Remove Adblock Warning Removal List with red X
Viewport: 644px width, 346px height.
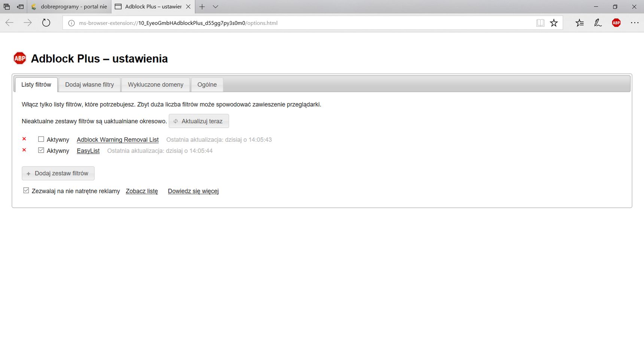[x=24, y=139]
